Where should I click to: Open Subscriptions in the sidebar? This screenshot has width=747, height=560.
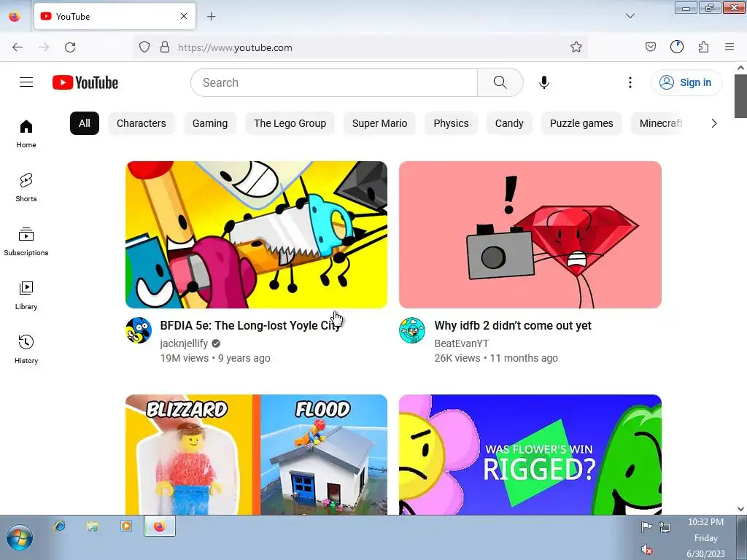point(26,241)
